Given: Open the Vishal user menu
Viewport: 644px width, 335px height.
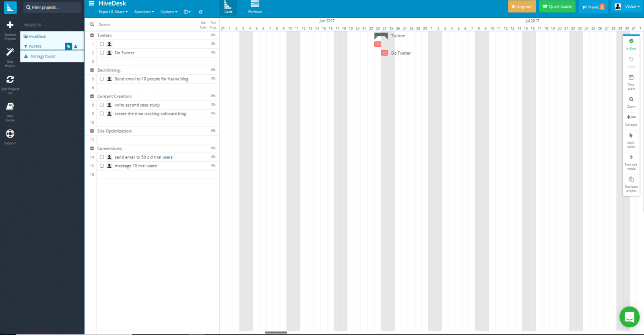Looking at the screenshot, I should (628, 6).
